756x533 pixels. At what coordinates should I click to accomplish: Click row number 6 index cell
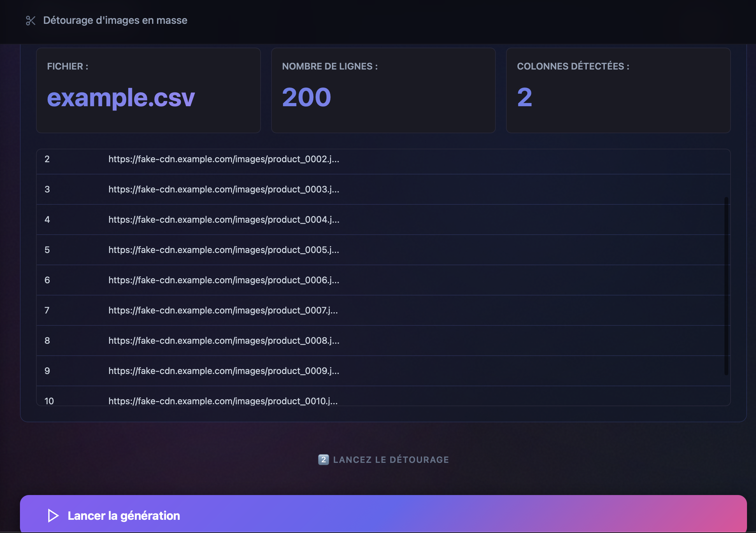(x=47, y=280)
